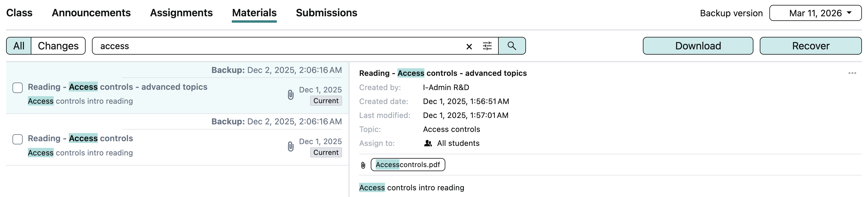The width and height of the screenshot is (868, 197).
Task: Click the Recover button
Action: tap(810, 46)
